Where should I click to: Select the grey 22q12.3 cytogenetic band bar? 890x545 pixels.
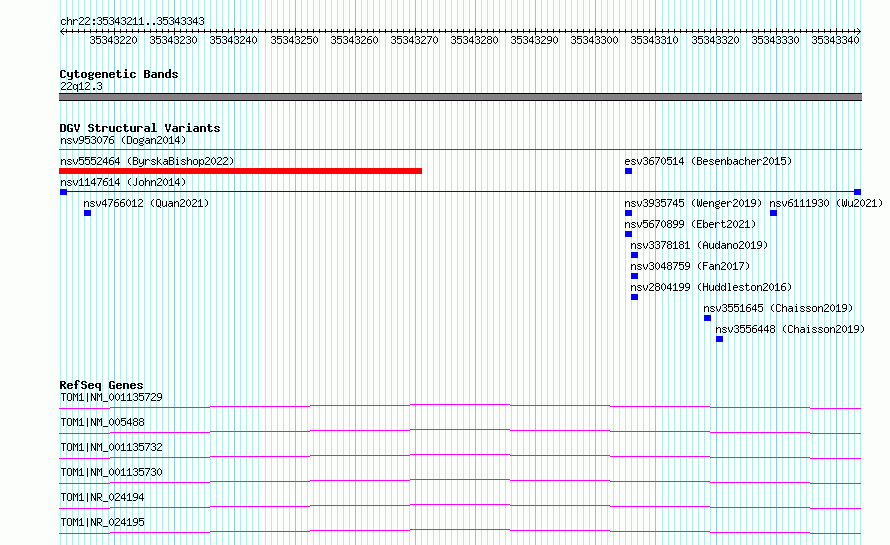coord(460,97)
